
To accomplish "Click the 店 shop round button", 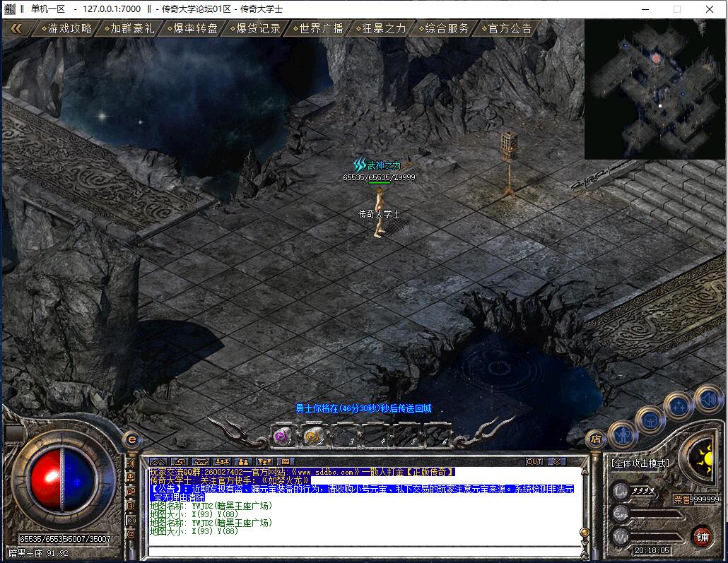I will [596, 439].
